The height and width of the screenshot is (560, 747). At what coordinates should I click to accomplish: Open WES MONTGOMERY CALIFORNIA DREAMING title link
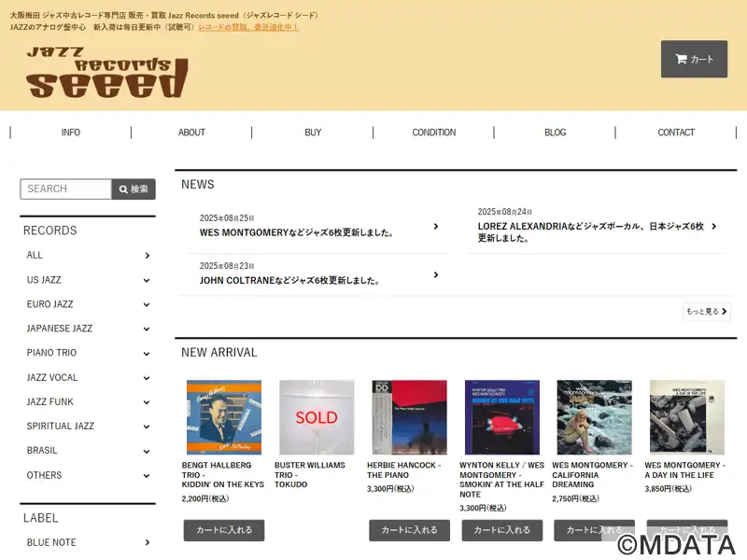click(x=592, y=475)
